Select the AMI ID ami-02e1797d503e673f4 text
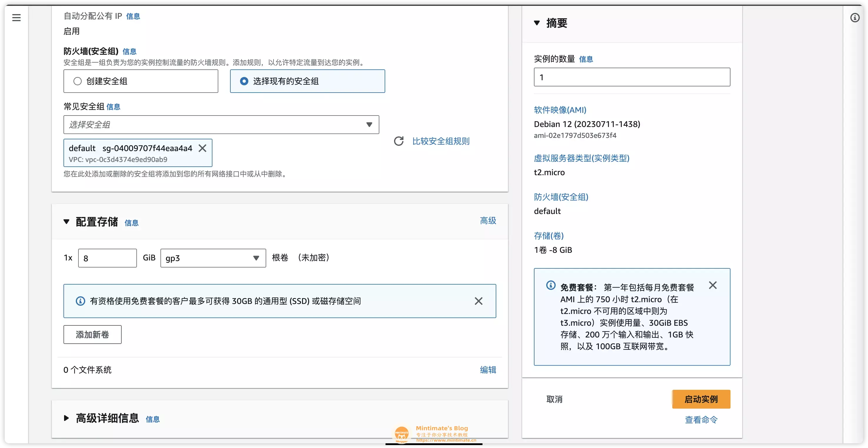868x448 pixels. click(575, 135)
